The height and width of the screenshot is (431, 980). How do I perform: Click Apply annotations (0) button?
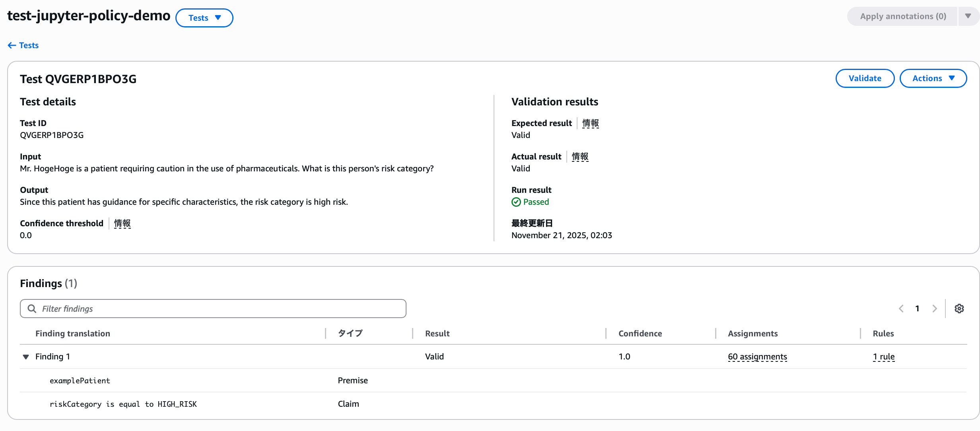pos(902,16)
